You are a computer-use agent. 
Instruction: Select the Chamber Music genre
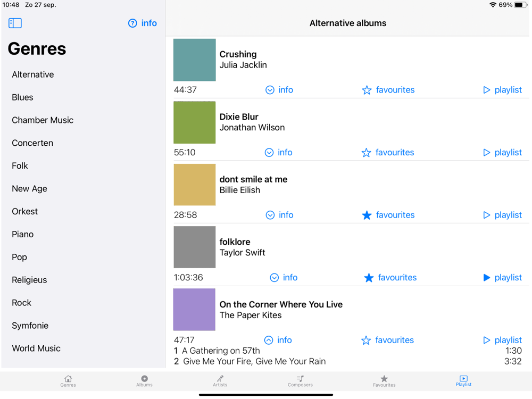point(43,120)
